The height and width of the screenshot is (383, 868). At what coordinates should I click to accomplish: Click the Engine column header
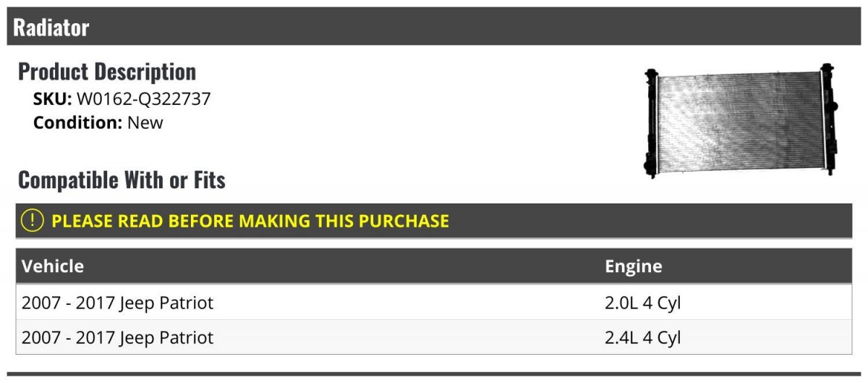(633, 266)
